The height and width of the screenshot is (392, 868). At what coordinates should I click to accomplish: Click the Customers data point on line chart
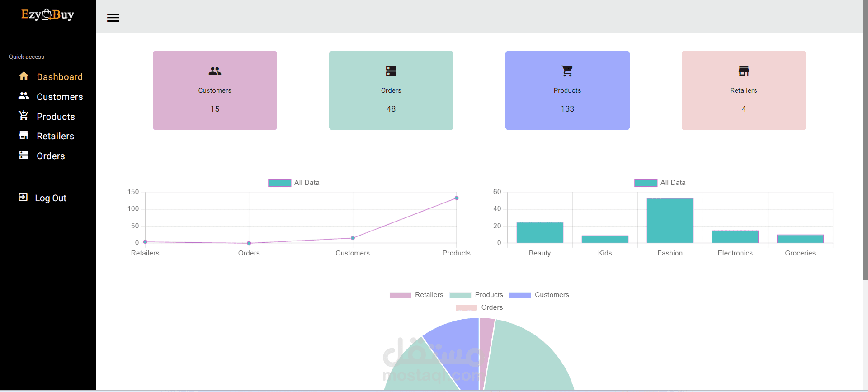point(353,238)
